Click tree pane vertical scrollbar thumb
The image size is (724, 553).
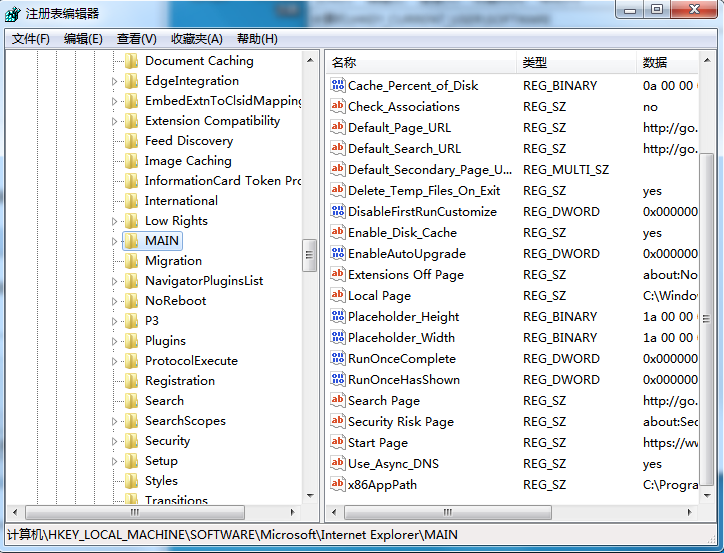coord(309,255)
